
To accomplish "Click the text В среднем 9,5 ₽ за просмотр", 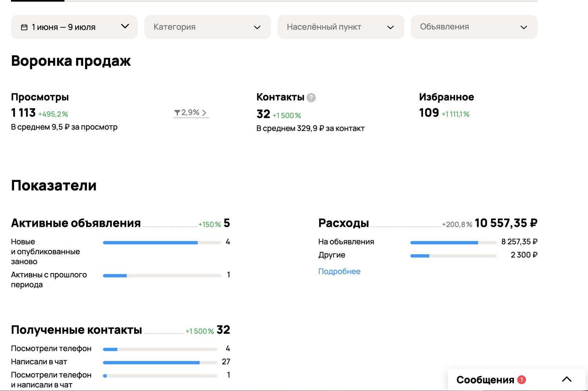I will pyautogui.click(x=64, y=127).
